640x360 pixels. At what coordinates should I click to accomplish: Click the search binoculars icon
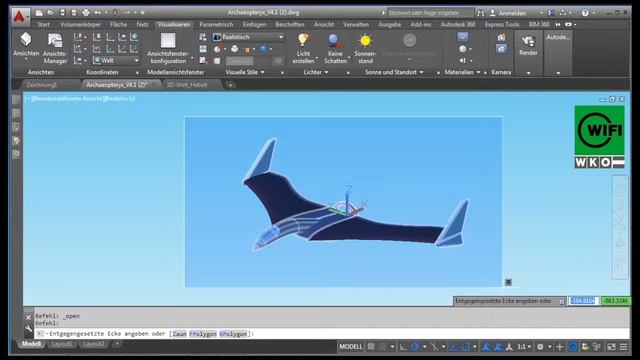point(480,13)
